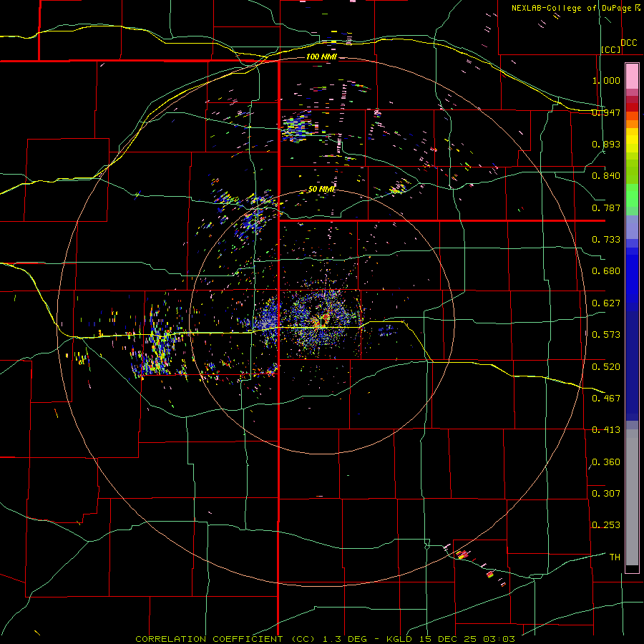Click the 0.893 scale value
This screenshot has height=644, width=644.
click(x=606, y=144)
